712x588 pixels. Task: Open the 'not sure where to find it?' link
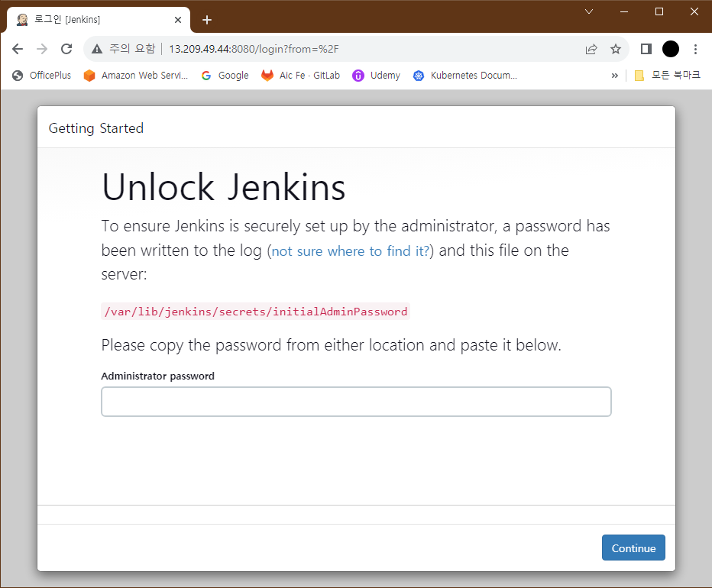[350, 251]
